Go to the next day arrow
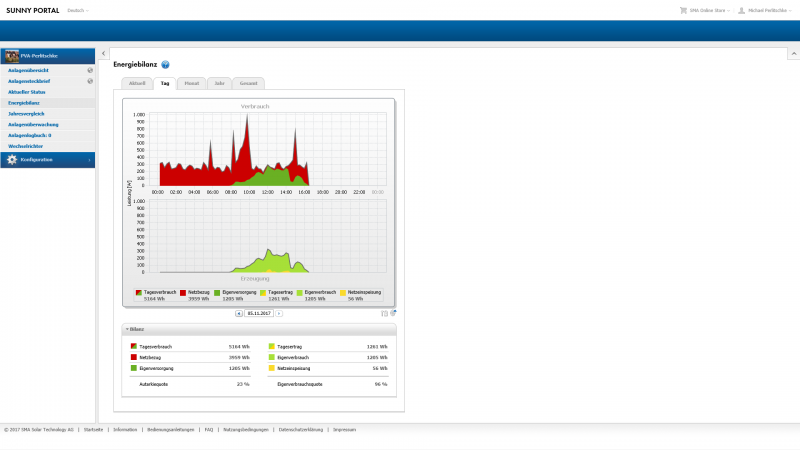Viewport: 800px width, 450px height. click(x=279, y=313)
